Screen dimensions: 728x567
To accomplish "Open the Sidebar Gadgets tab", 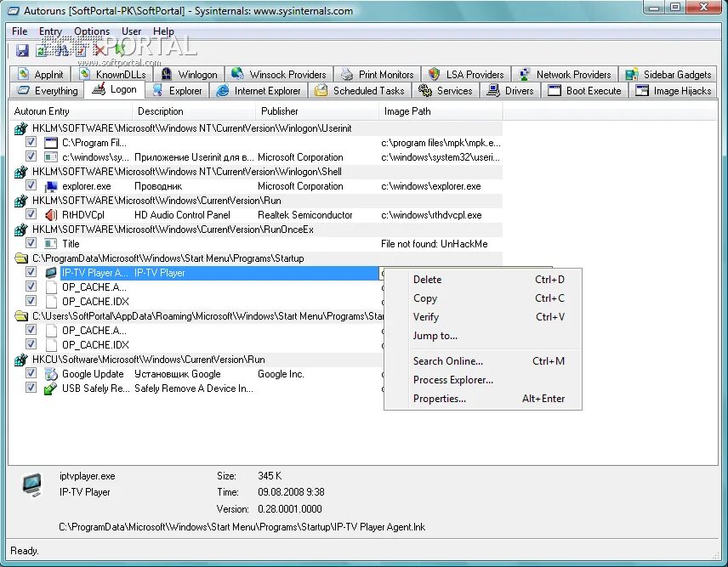I will pos(668,74).
